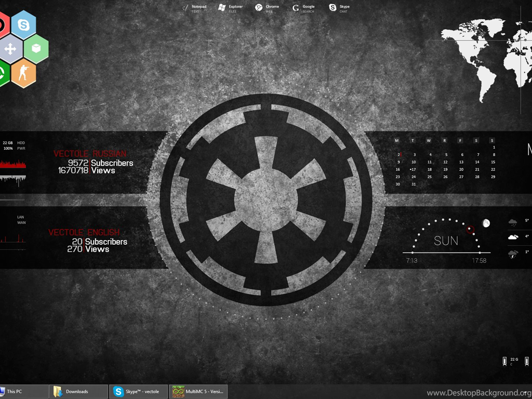Click the 7:13 sunrise time

(411, 261)
